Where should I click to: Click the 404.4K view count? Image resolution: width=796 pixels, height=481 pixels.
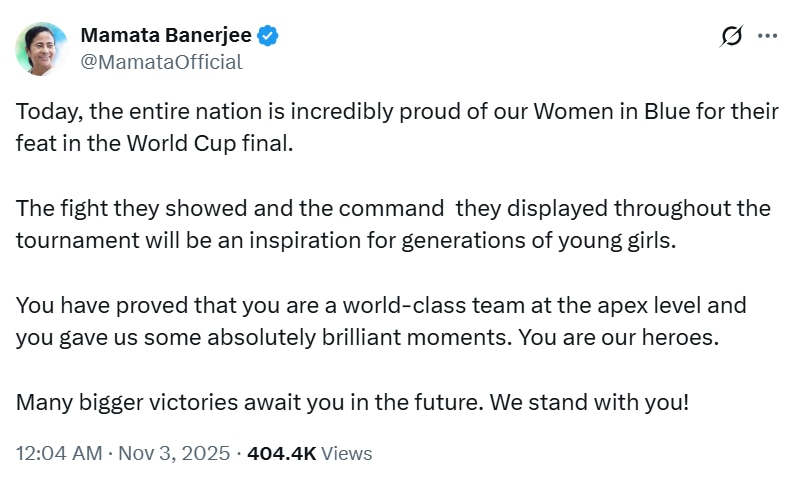pos(281,453)
